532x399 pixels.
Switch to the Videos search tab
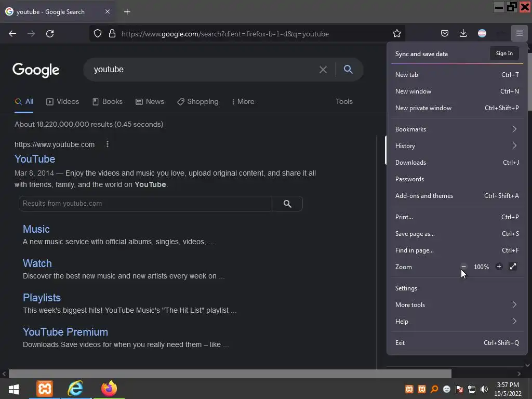click(x=63, y=101)
